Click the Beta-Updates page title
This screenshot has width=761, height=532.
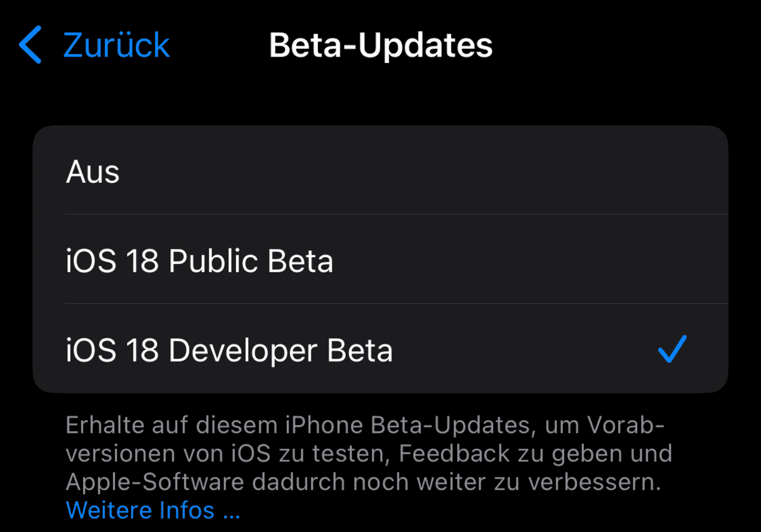pyautogui.click(x=381, y=45)
